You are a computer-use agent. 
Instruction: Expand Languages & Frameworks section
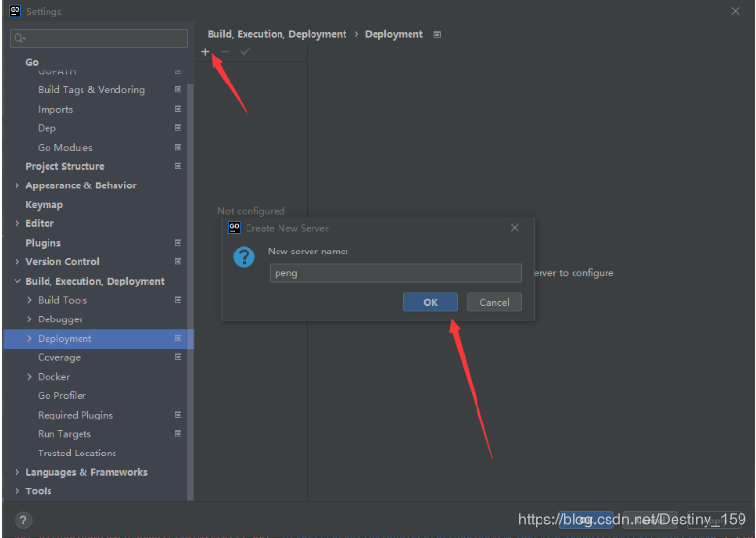(x=17, y=472)
